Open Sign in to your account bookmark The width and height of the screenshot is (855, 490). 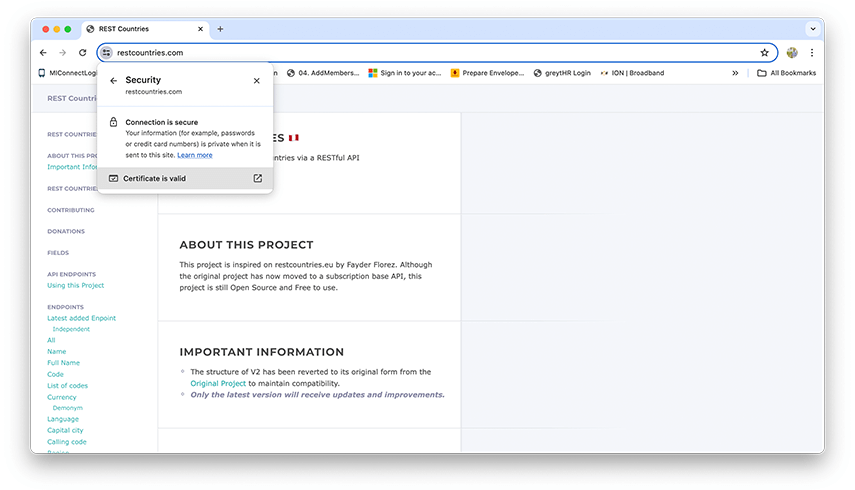coord(405,73)
